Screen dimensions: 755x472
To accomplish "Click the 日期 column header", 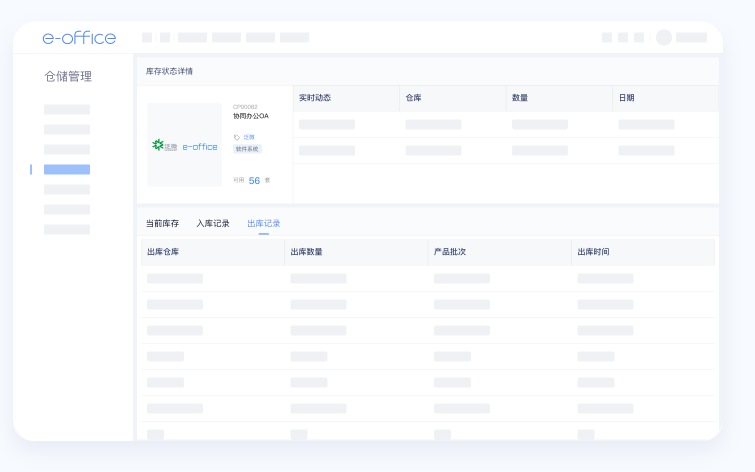I will click(626, 98).
